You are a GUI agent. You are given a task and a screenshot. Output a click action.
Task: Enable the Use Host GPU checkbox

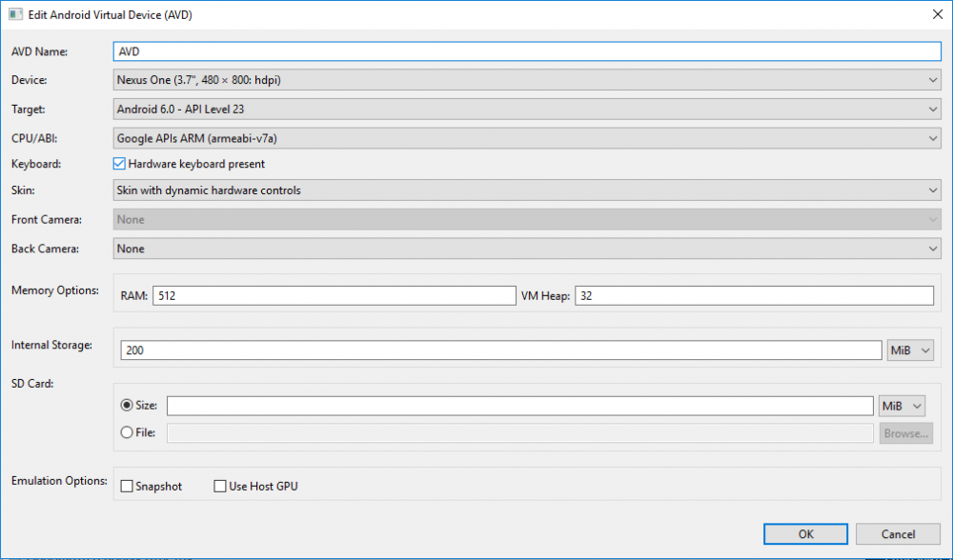[x=220, y=486]
